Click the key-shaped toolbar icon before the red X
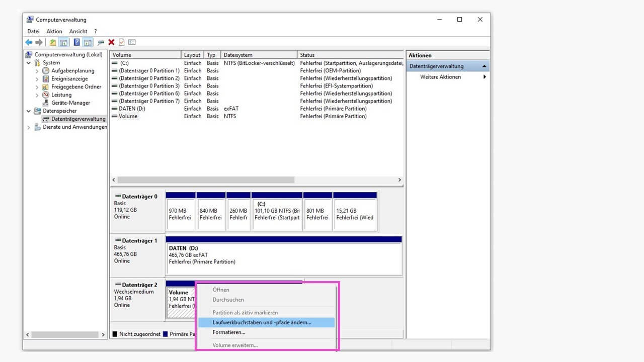 tap(101, 42)
